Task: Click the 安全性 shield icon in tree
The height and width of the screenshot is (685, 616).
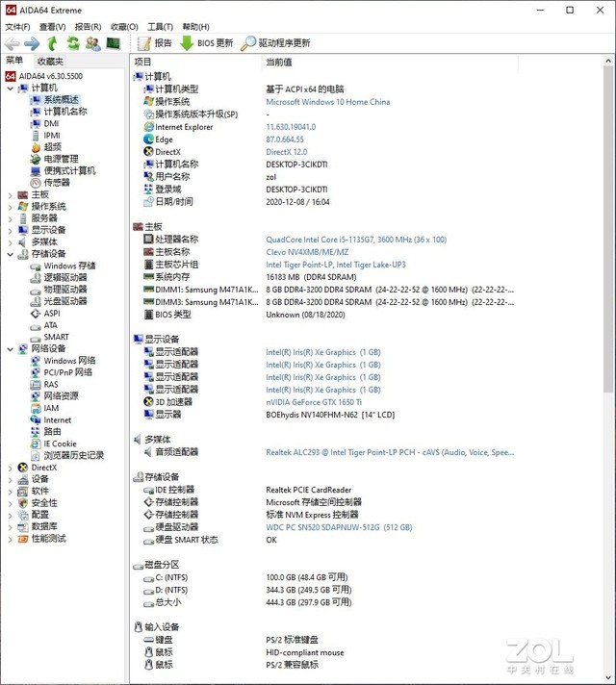Action: point(23,503)
